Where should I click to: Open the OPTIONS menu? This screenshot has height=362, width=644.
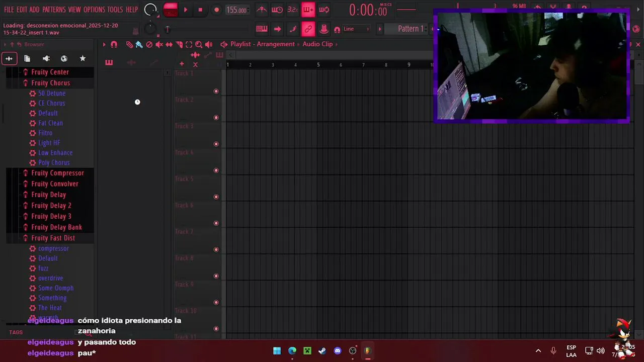coord(94,10)
